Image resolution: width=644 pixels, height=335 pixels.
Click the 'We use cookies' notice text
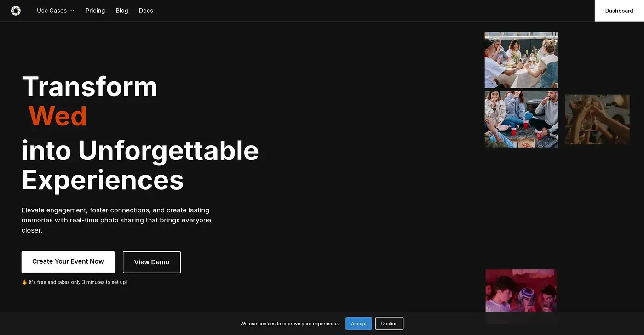(x=289, y=324)
